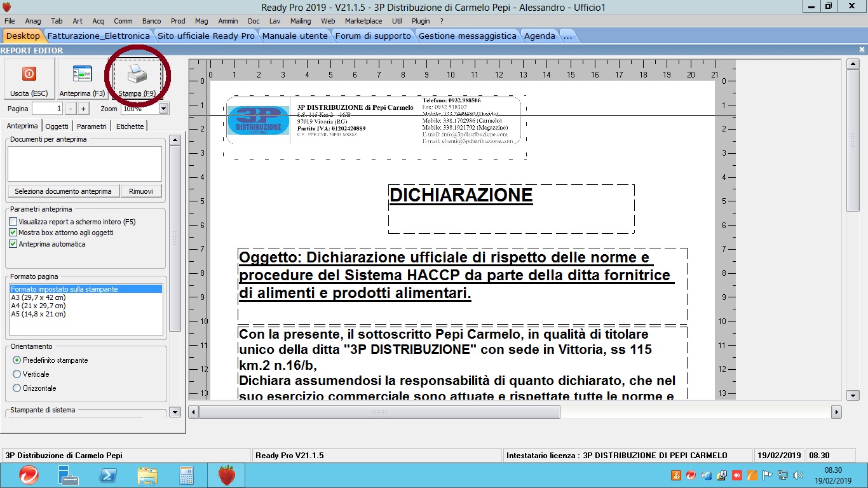Click the preview horizontal scrollbar right arrow
The image size is (868, 488).
(x=836, y=412)
